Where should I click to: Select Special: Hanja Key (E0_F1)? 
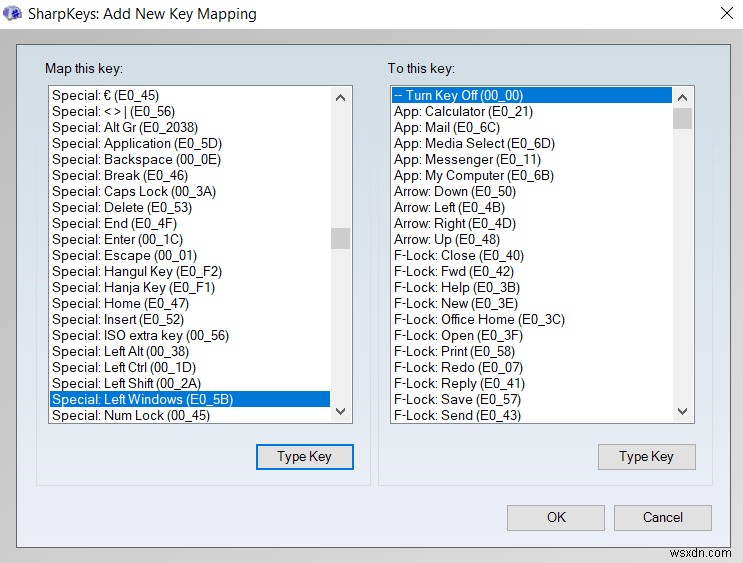(190, 288)
